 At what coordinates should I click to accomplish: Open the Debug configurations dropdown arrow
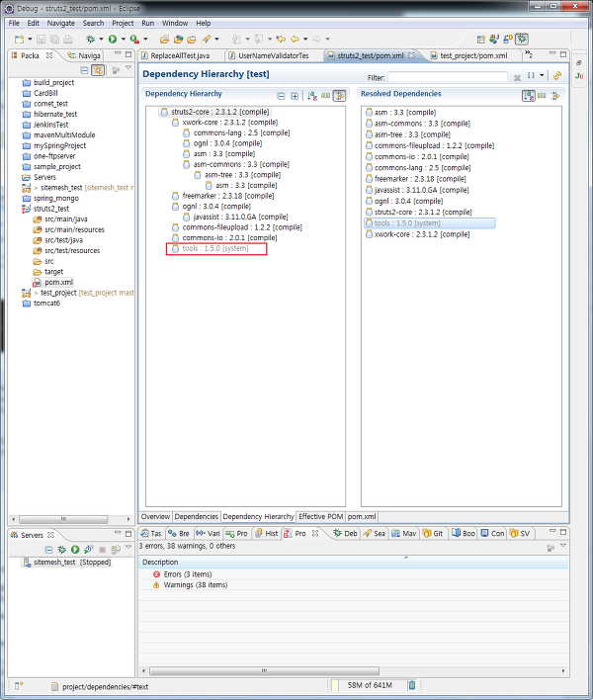[101, 40]
